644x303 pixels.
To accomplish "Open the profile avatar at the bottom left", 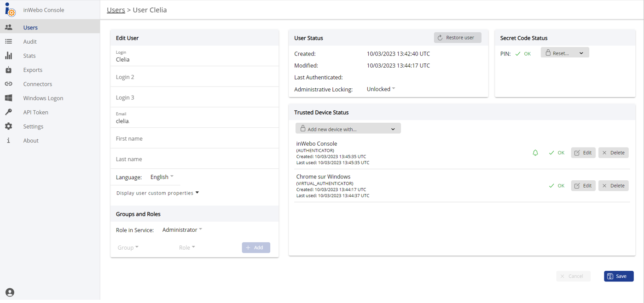I will (10, 292).
